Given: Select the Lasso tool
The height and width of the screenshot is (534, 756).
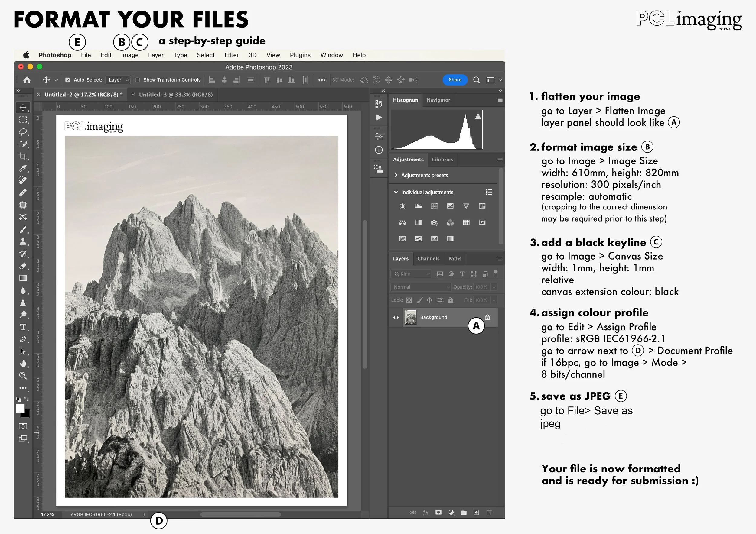Looking at the screenshot, I should point(23,132).
